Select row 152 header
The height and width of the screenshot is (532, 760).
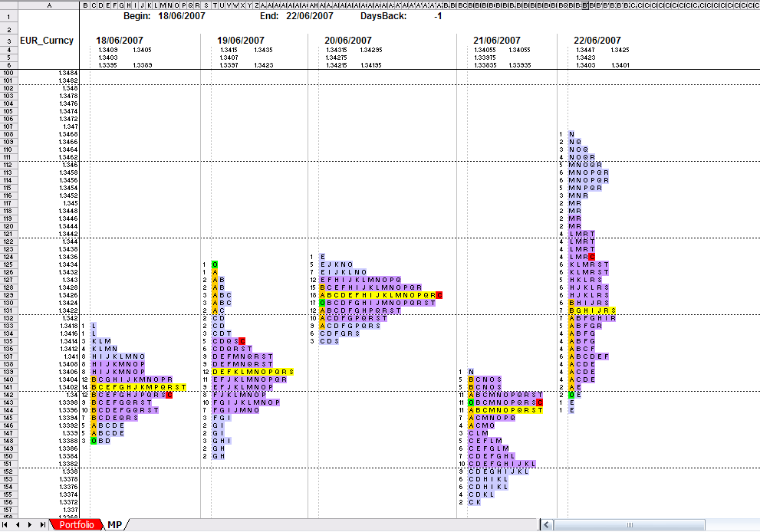[8, 471]
